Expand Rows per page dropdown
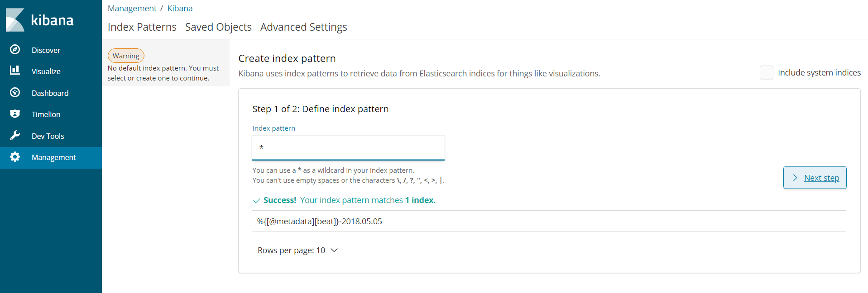The width and height of the screenshot is (868, 293). 297,250
